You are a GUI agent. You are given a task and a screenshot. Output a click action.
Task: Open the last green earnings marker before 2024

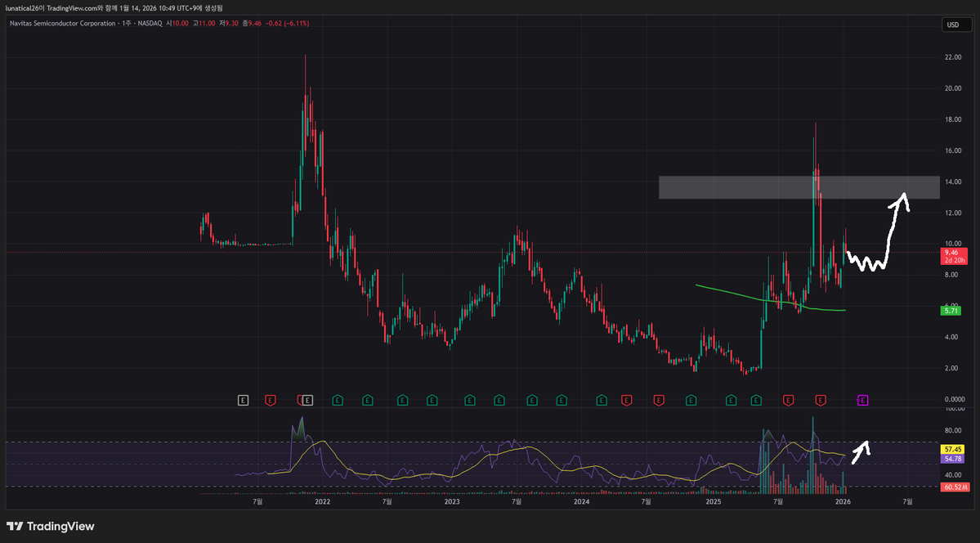[562, 401]
